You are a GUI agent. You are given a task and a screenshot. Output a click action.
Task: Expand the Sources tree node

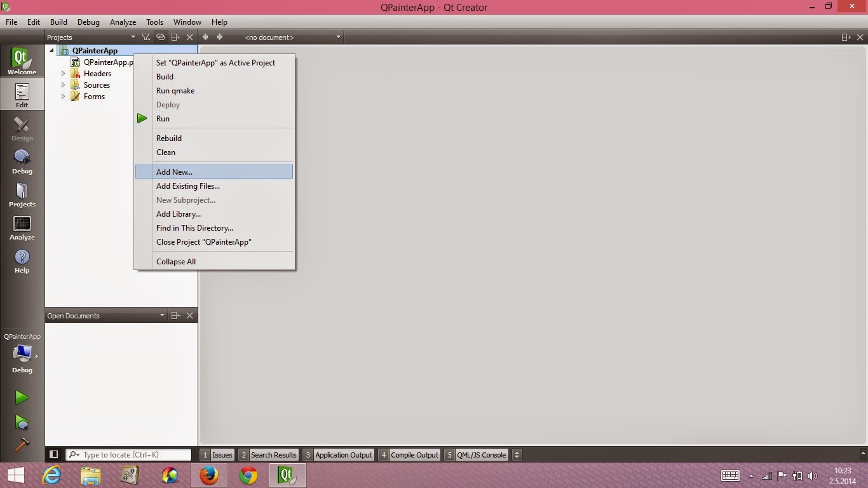point(63,85)
